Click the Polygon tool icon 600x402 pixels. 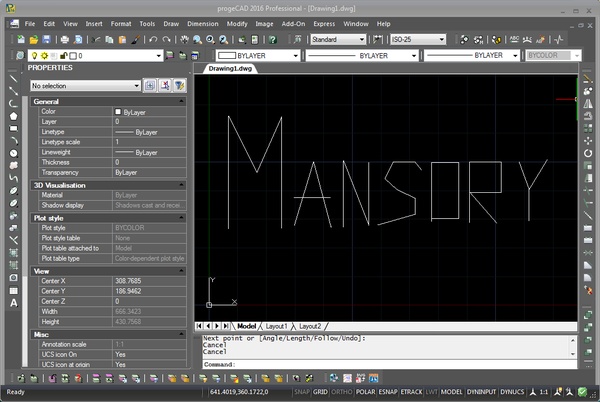click(13, 115)
